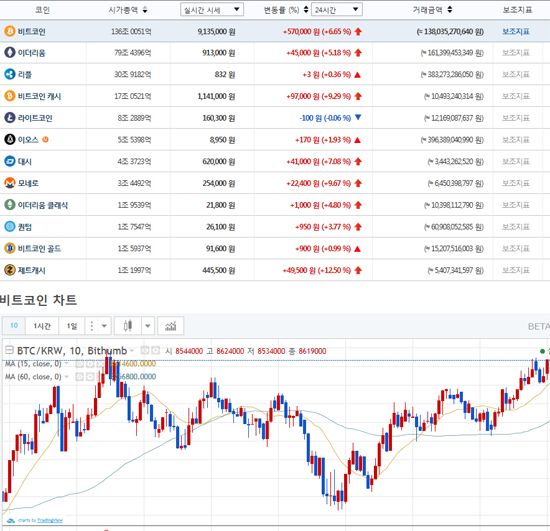Switch chart to 1시간 interval
The image size is (550, 531).
42,326
